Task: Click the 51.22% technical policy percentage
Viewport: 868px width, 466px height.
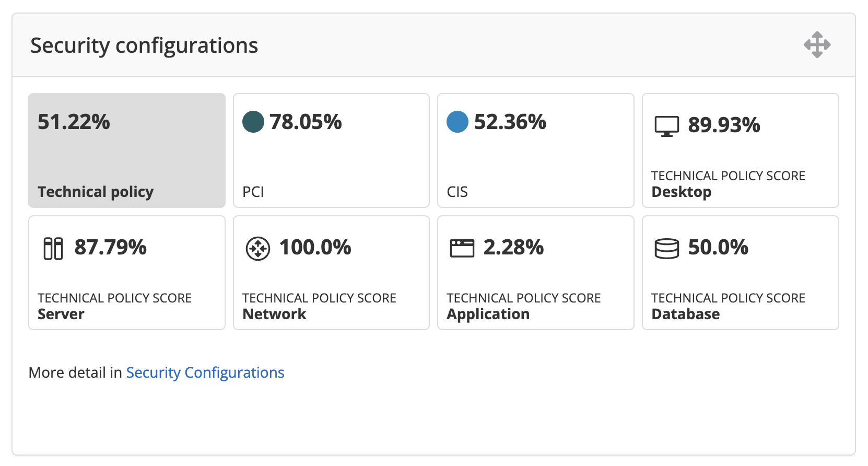Action: coord(74,122)
